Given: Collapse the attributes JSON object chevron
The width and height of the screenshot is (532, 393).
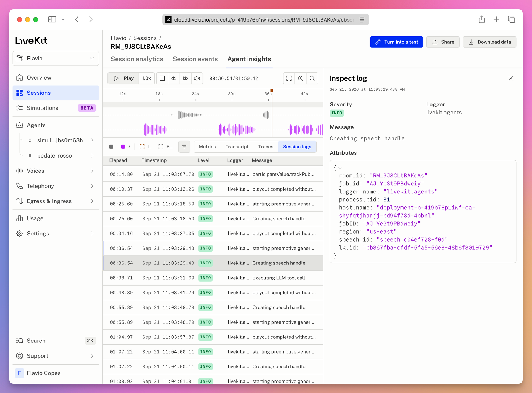Looking at the screenshot, I should [x=340, y=168].
